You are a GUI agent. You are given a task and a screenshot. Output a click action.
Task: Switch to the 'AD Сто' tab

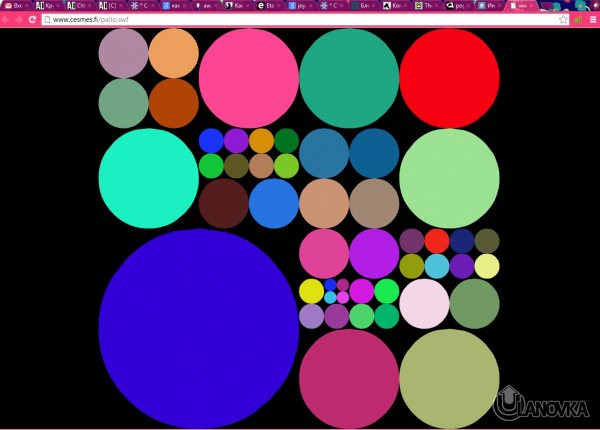coord(78,5)
